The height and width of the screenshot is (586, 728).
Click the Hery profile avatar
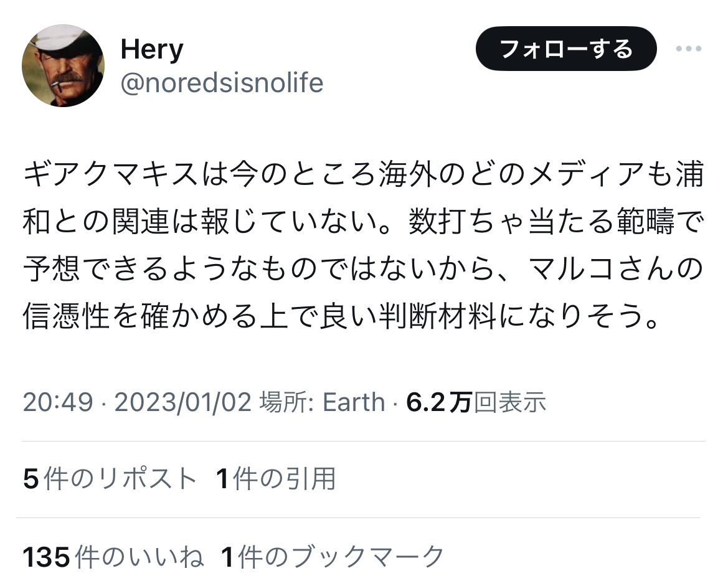tap(63, 66)
